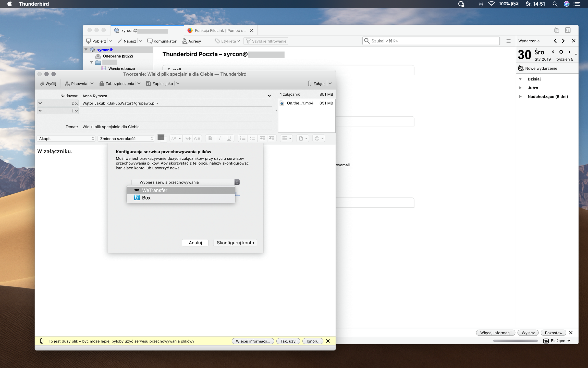This screenshot has width=588, height=368.
Task: Click the Temat subject field
Action: click(176, 127)
